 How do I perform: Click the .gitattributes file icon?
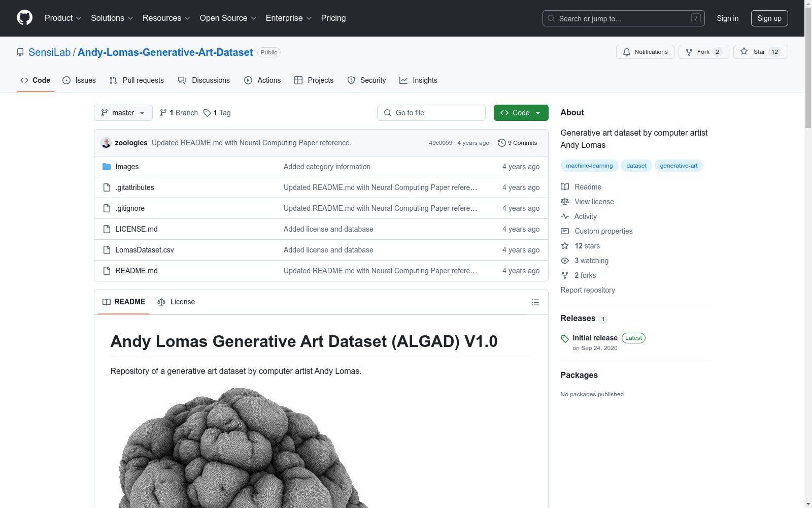pos(107,187)
